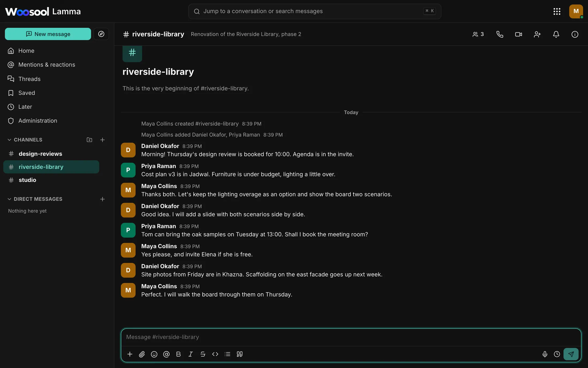Focus the Message #riverside-library input

click(x=351, y=337)
